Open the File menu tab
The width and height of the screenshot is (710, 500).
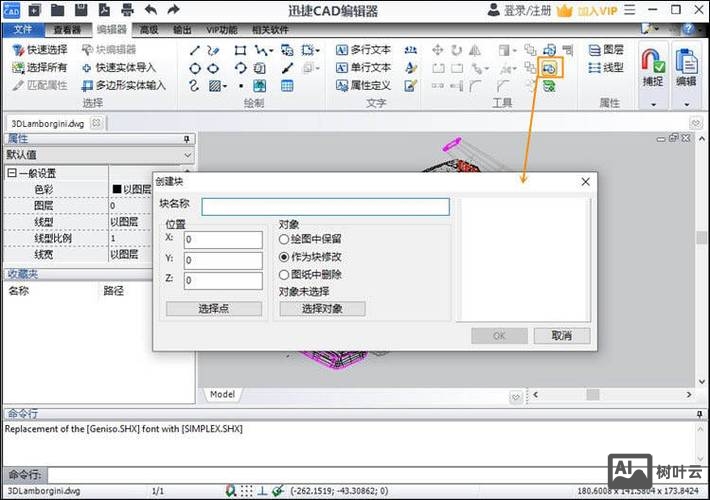[x=23, y=30]
